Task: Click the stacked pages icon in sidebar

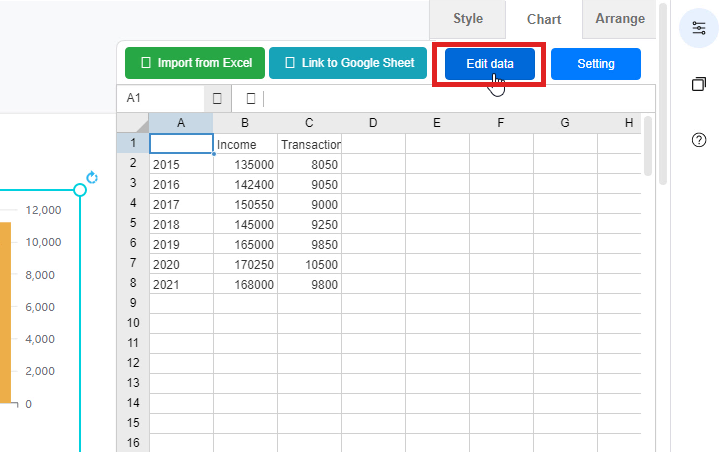Action: (x=699, y=84)
